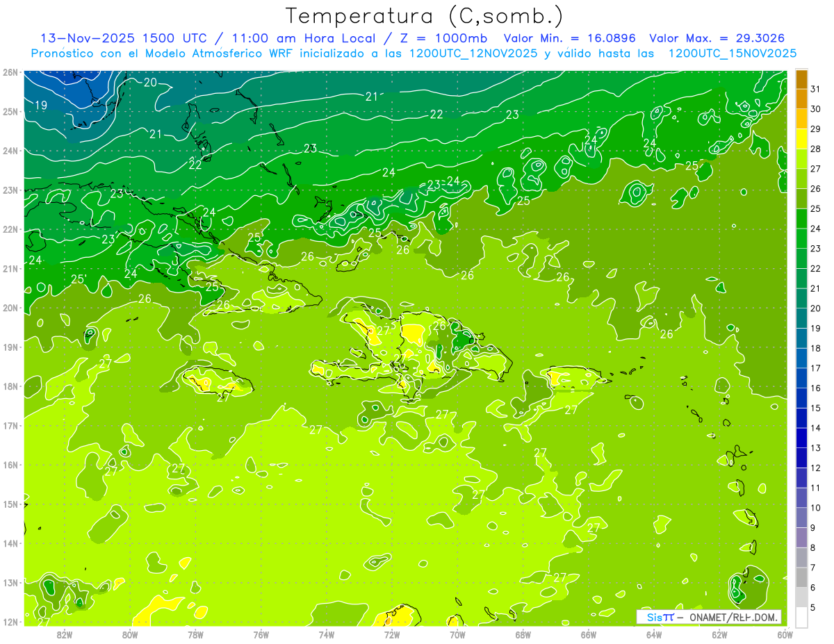Click the '68W' longitude axis label
834x644 pixels.
click(523, 634)
